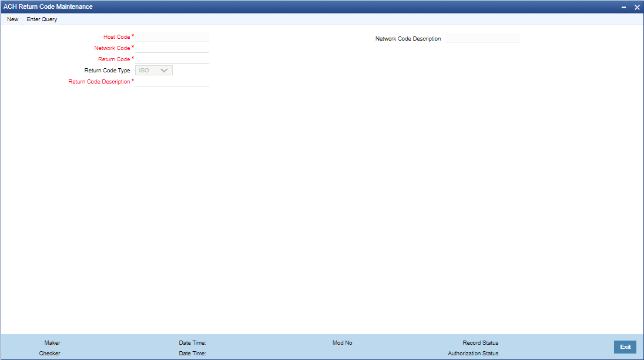Click the Authorization Status label
Screen dimensions: 644x360
tap(473, 354)
